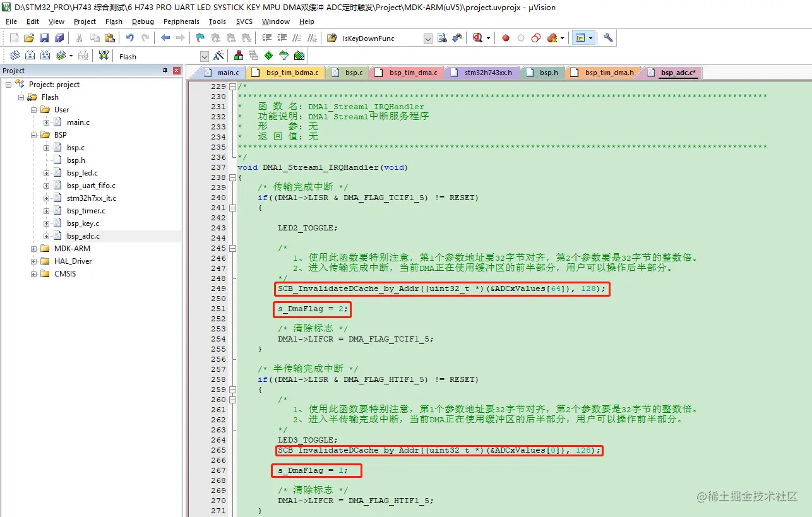Open the window layout dropdown button
Screen dimensions: 812x517
pyautogui.click(x=583, y=38)
